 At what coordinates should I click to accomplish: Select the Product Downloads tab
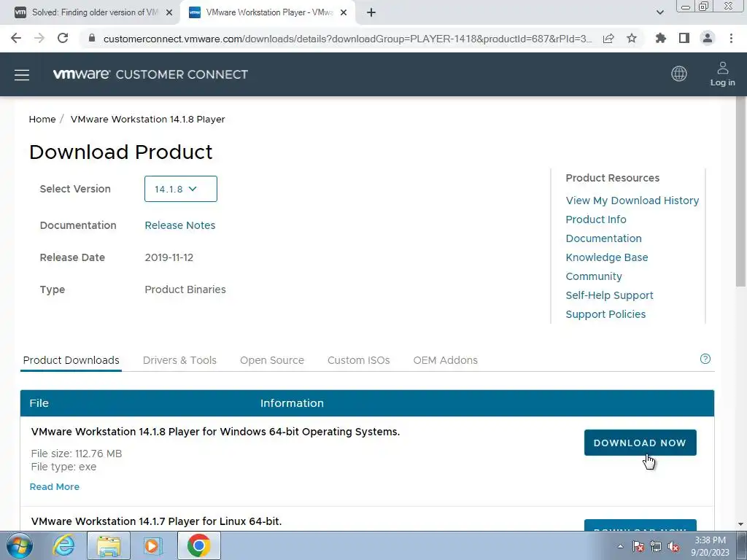pyautogui.click(x=71, y=360)
